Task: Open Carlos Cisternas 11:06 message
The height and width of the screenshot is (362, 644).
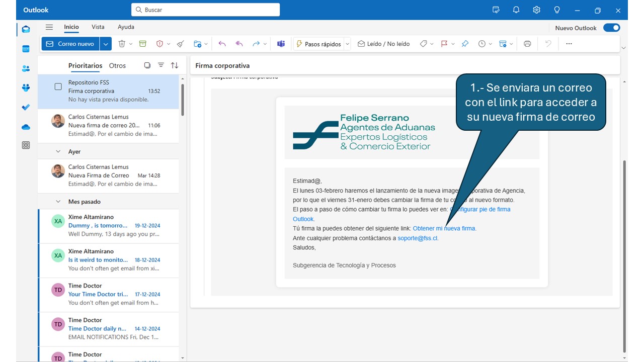Action: click(x=108, y=126)
